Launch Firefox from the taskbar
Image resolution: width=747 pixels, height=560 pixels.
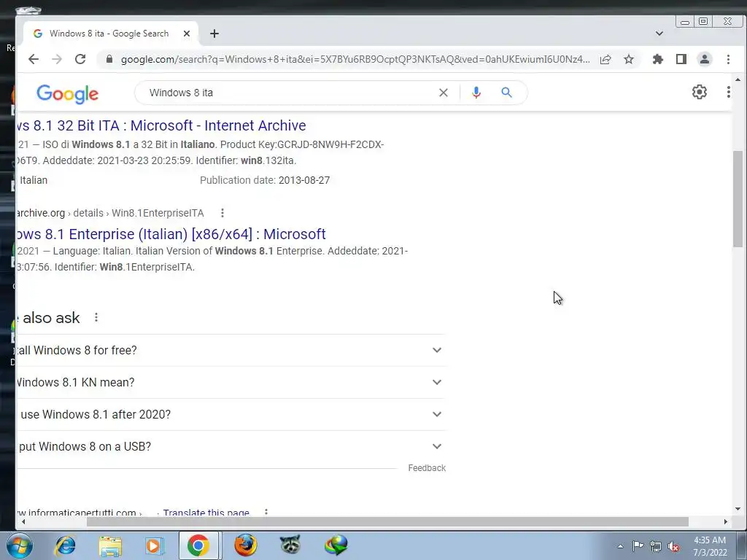pyautogui.click(x=245, y=545)
